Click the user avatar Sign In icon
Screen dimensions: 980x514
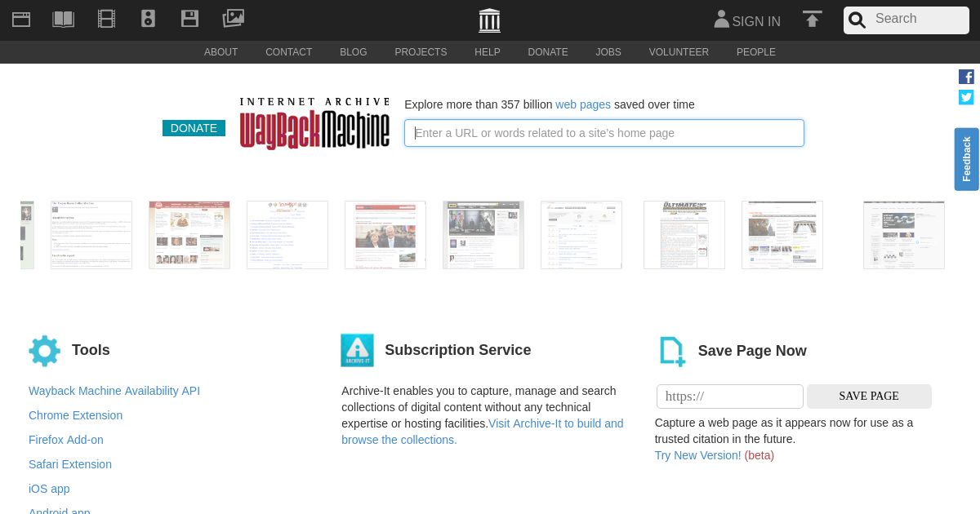pyautogui.click(x=721, y=19)
